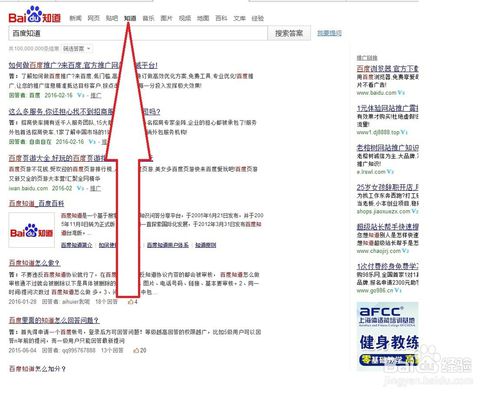
Task: Click the 我要提问 link beside search
Action: coord(329,33)
